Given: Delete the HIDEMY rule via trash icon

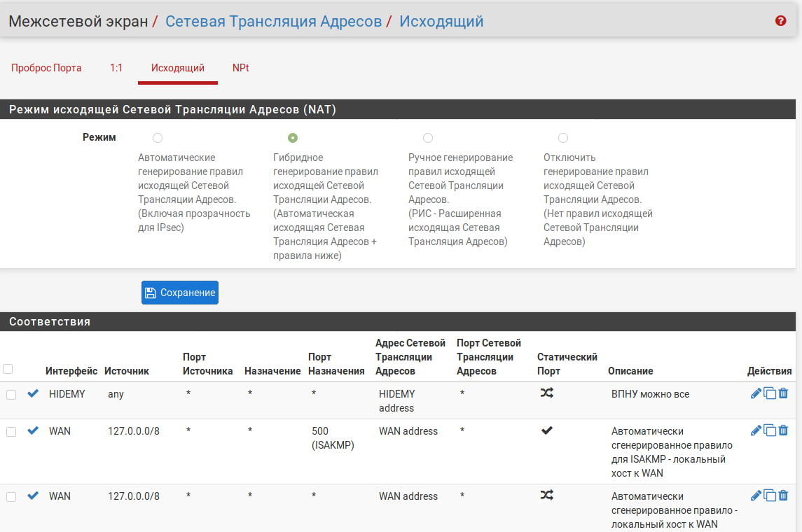Looking at the screenshot, I should click(783, 393).
